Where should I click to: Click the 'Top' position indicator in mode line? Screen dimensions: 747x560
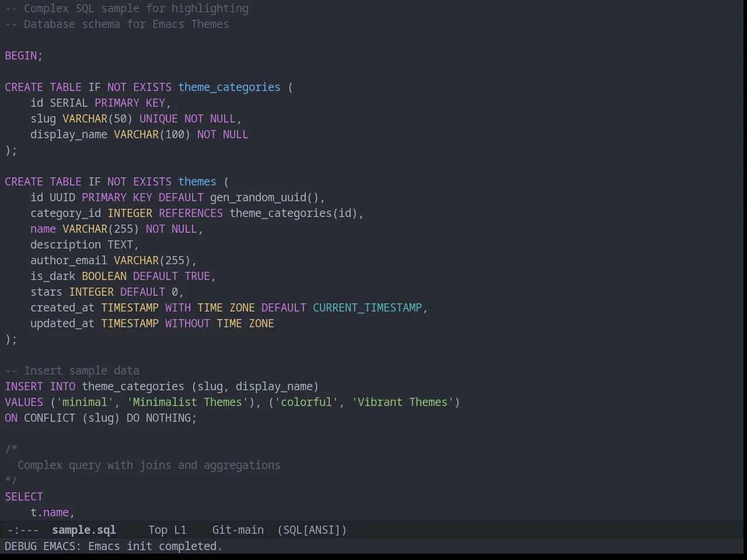click(x=158, y=530)
